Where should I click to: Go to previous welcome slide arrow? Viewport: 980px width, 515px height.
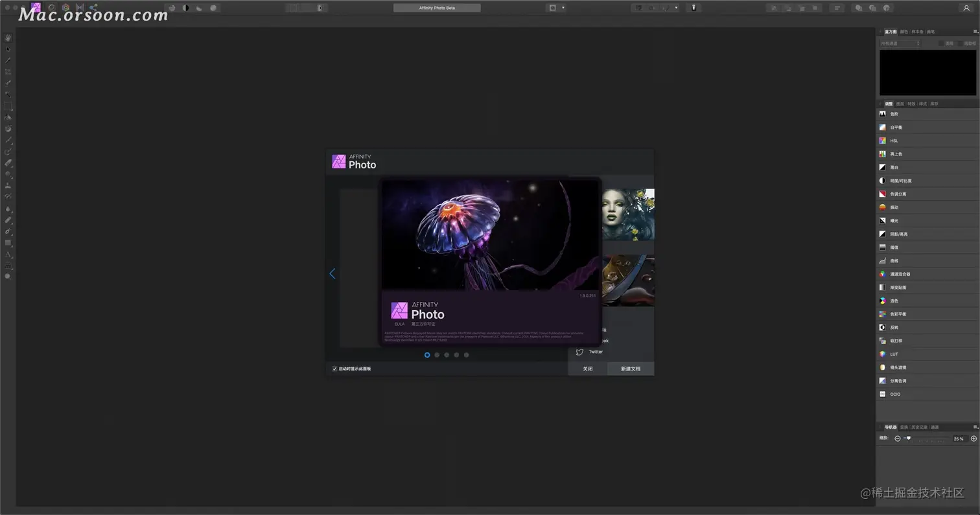click(x=332, y=274)
